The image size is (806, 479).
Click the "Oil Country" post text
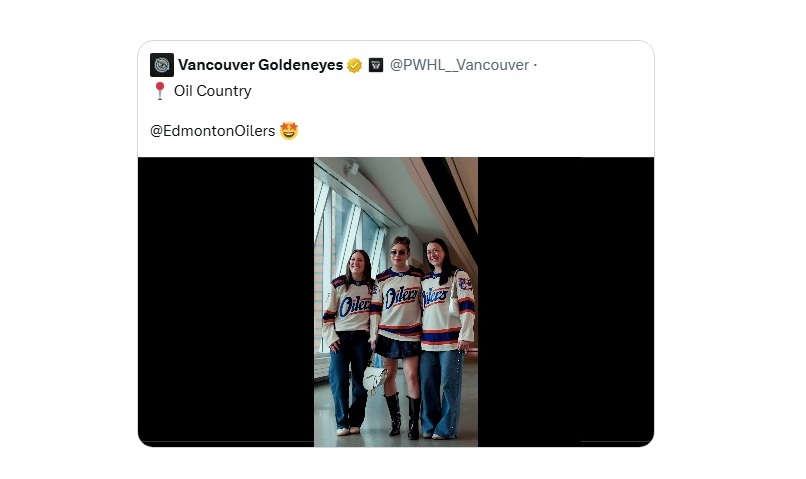[213, 91]
